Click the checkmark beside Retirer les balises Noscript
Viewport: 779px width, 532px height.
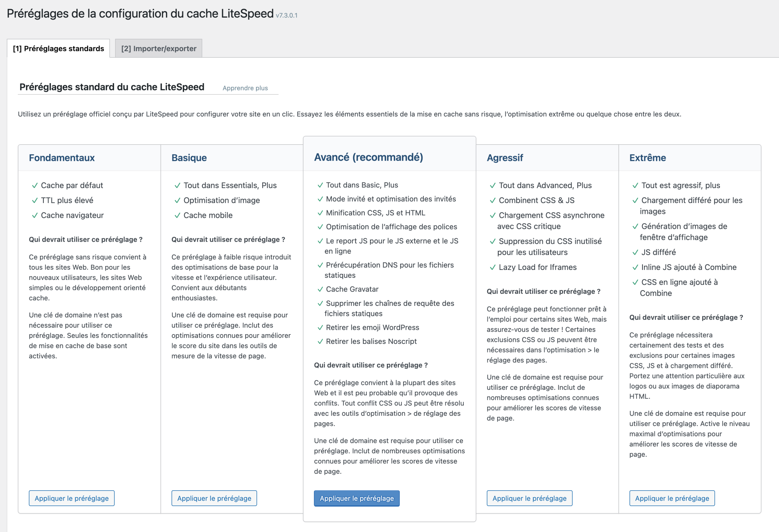[320, 341]
